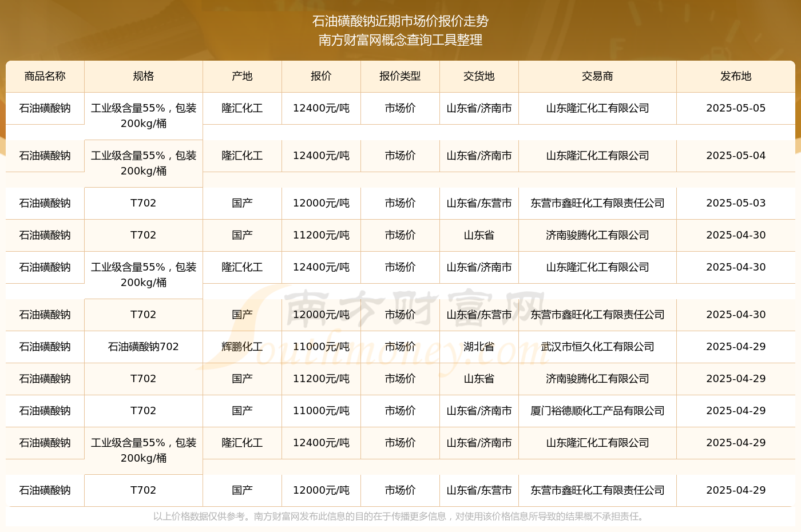
Task: Click 山东省/东营市 in the 2025-04-29 row
Action: (x=479, y=490)
